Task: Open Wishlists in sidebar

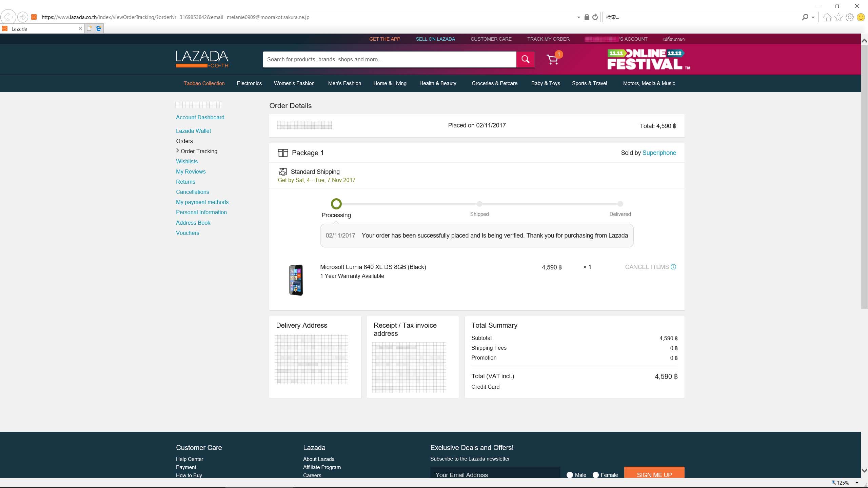Action: pos(187,161)
